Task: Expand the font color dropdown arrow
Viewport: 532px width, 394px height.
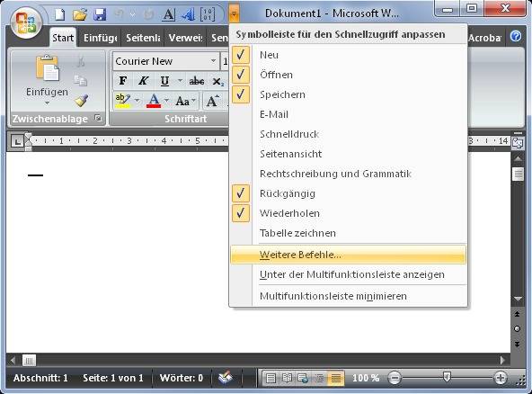Action: tap(166, 101)
